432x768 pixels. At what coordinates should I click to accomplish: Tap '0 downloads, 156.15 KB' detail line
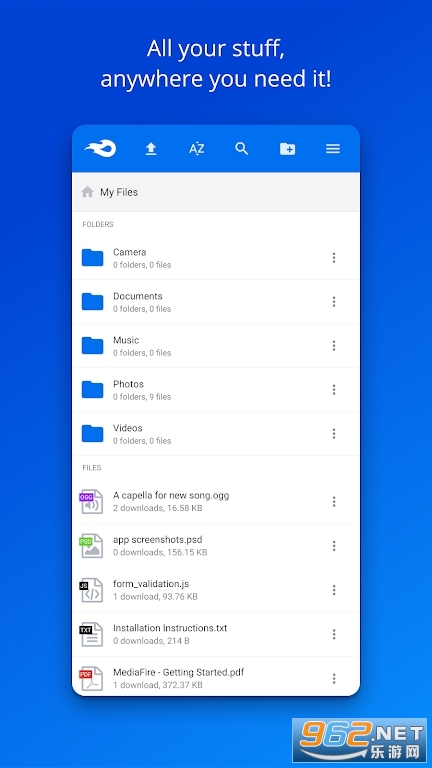[160, 552]
